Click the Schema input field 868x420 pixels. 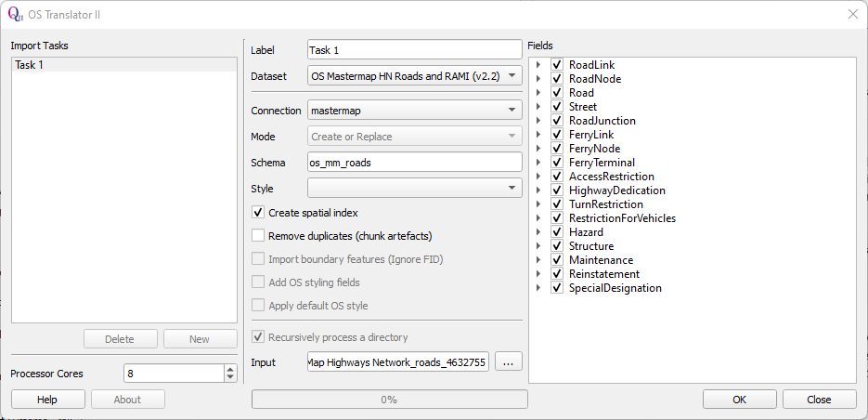pos(415,163)
